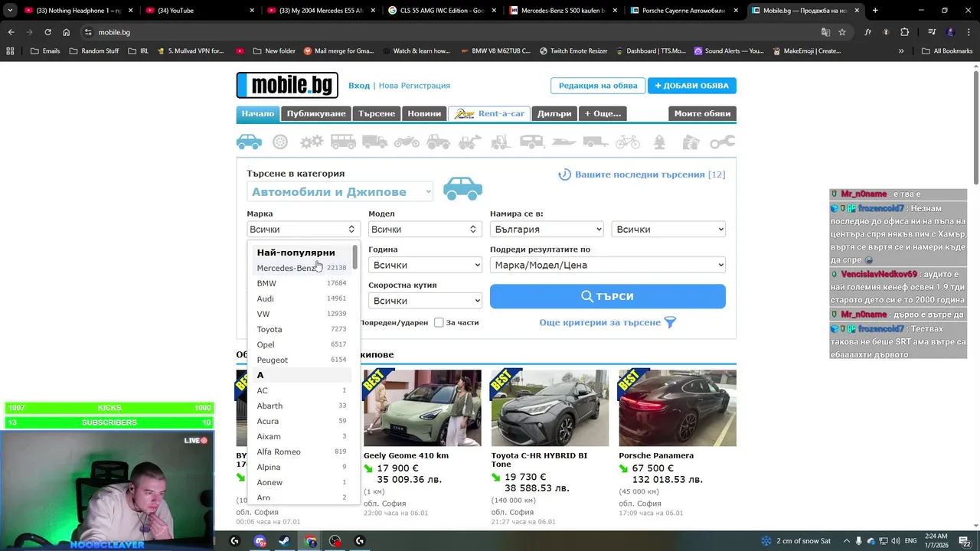Open the '+ Още...' menu tab
The width and height of the screenshot is (980, 551).
coord(603,113)
